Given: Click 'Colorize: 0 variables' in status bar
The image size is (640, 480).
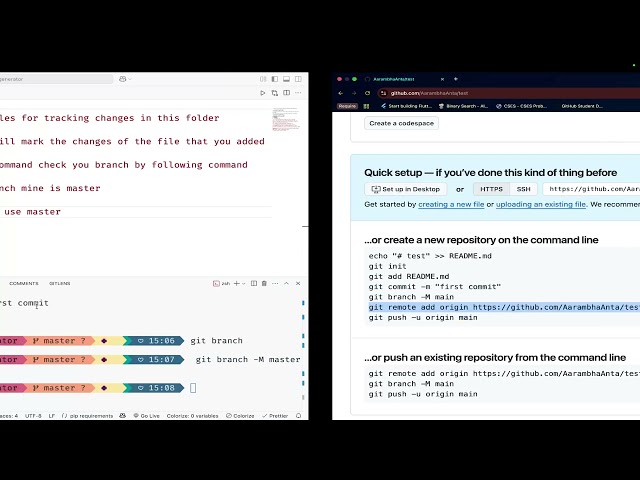Looking at the screenshot, I should click(192, 416).
